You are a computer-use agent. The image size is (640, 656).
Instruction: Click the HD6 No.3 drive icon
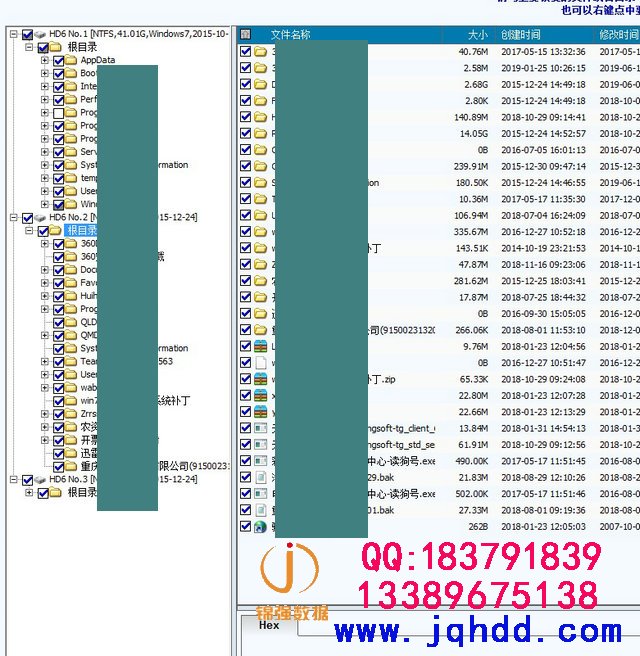point(40,479)
